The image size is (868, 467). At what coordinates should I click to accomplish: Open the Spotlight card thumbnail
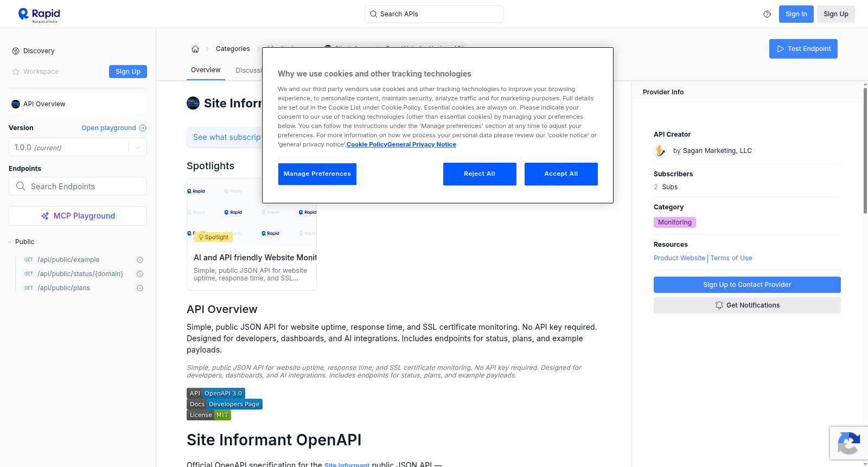pos(252,213)
